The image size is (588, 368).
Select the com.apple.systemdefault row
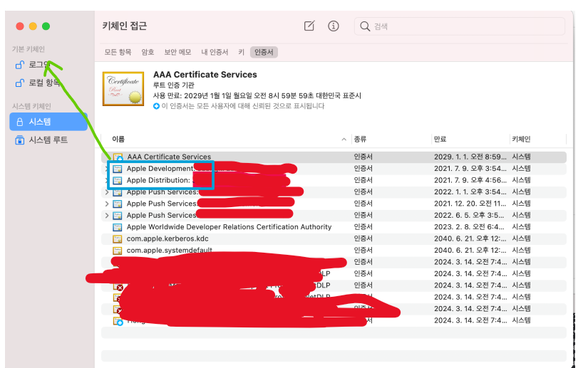(334, 250)
